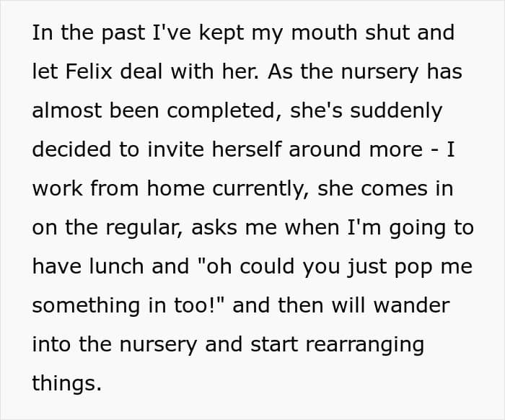This screenshot has height=420, width=505.
Task: Select the word "almost" in the paragraph
Action: pos(67,110)
